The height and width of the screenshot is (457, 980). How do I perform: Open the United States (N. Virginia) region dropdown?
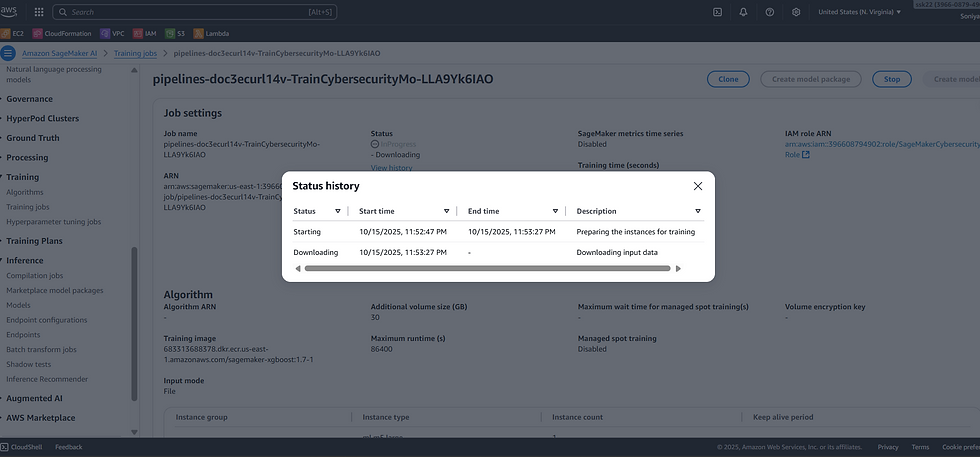click(859, 12)
